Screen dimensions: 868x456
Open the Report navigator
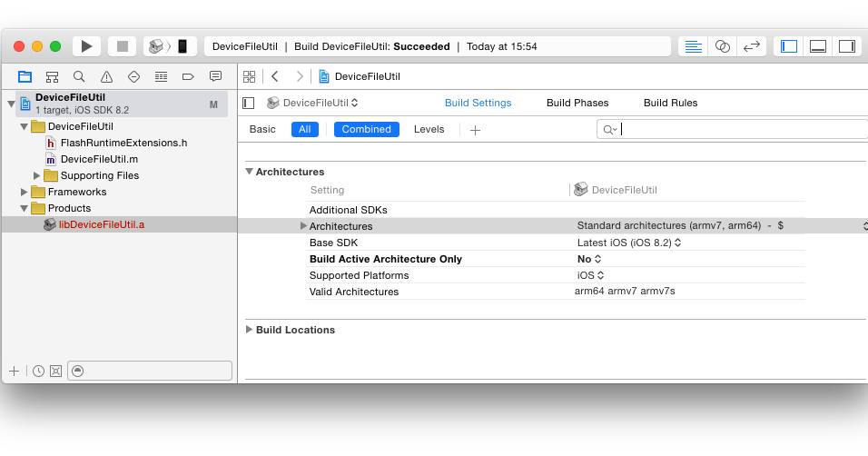click(x=215, y=76)
